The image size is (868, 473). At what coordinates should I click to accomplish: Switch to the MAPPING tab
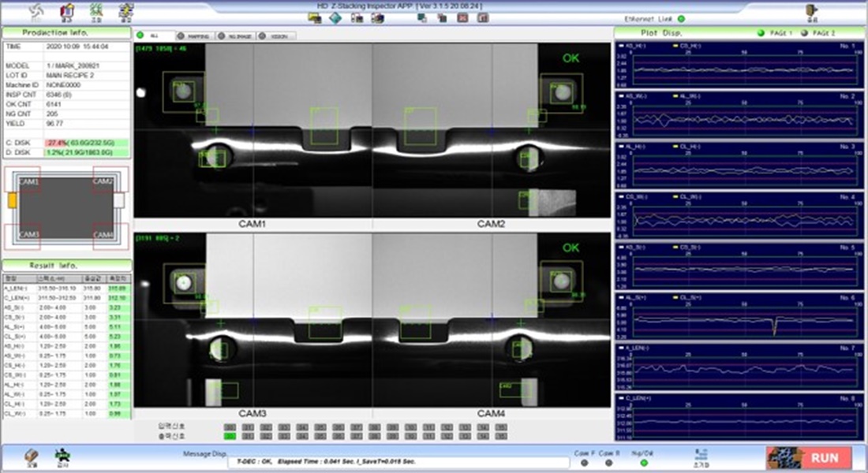(195, 35)
